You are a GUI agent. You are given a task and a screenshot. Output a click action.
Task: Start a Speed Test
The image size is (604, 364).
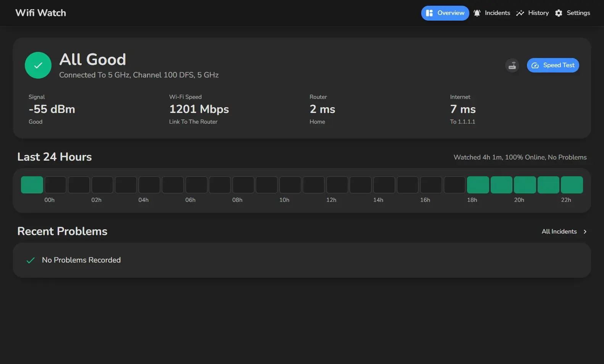point(553,65)
